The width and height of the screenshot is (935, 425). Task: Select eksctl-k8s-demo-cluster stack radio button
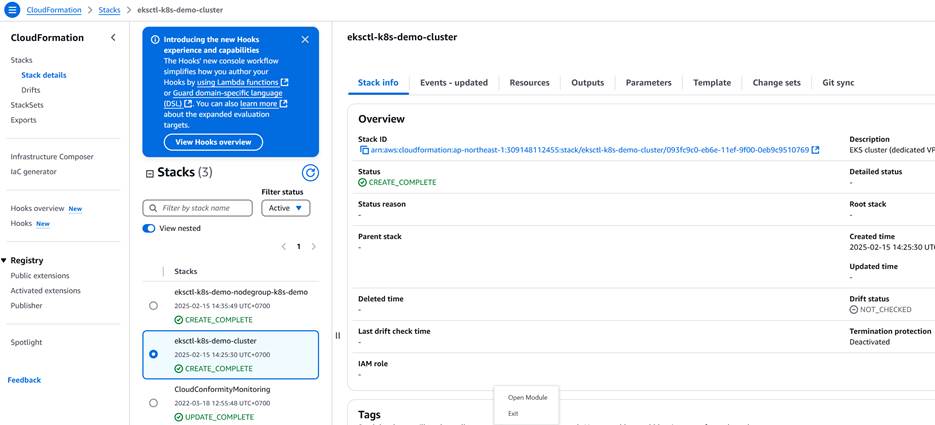coord(153,354)
